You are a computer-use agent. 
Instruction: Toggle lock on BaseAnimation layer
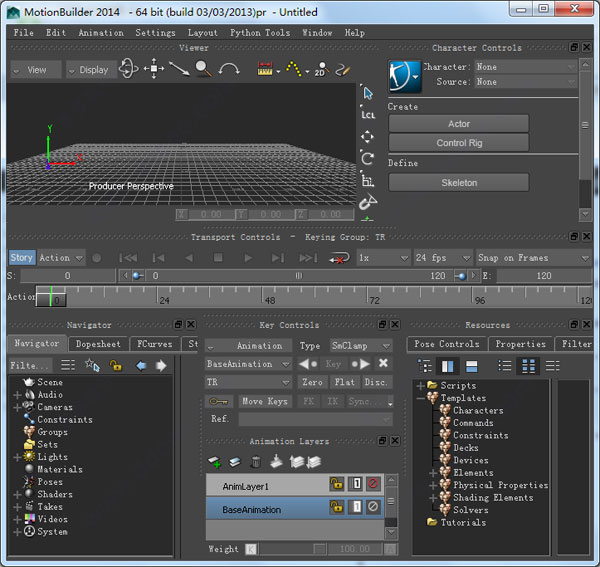pos(337,507)
